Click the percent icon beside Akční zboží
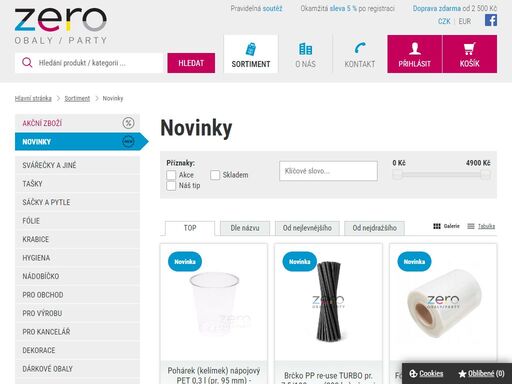Image resolution: width=512 pixels, height=384 pixels. pyautogui.click(x=128, y=123)
